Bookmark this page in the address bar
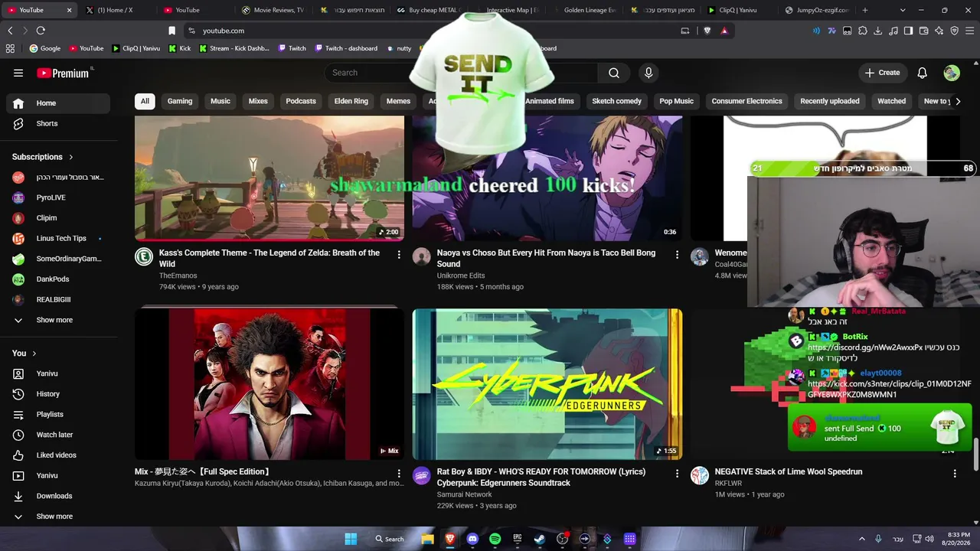The width and height of the screenshot is (980, 551). [171, 31]
